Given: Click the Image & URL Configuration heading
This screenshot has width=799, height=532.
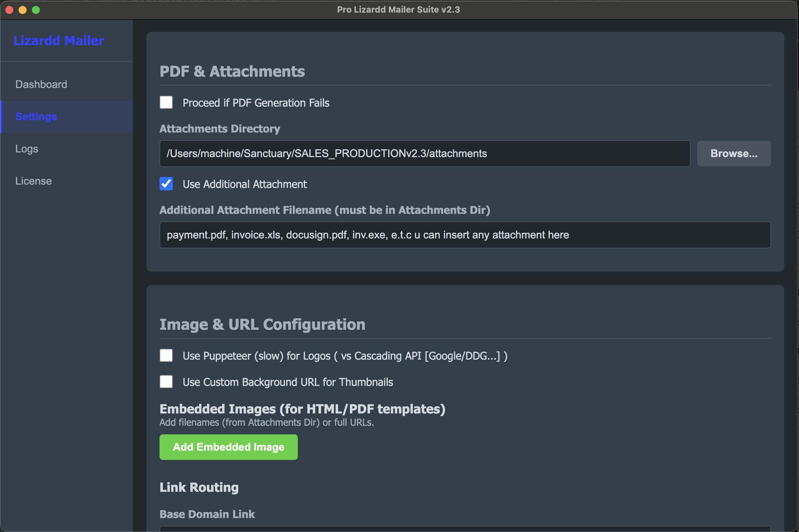Looking at the screenshot, I should coord(262,324).
